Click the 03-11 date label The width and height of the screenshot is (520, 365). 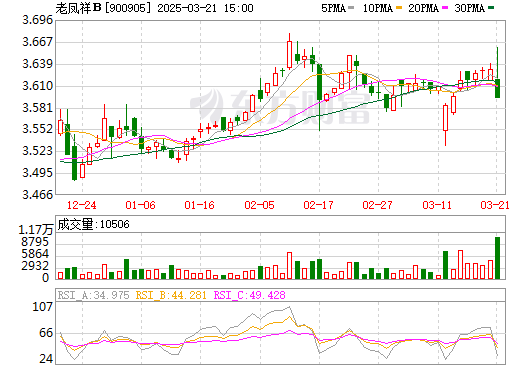click(437, 205)
